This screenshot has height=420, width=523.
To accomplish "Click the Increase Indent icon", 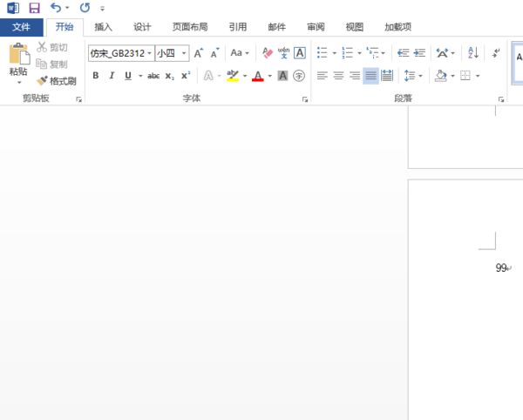I will [419, 53].
